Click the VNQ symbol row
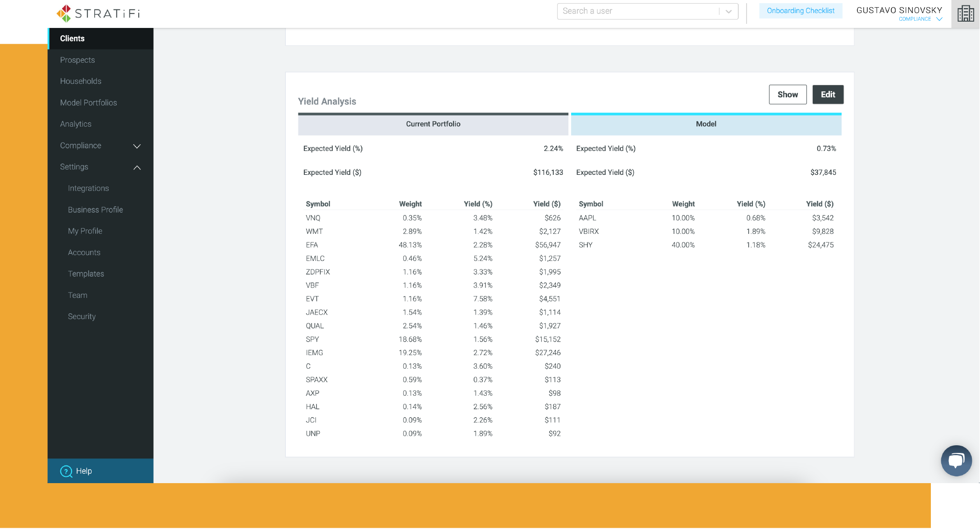Image resolution: width=980 pixels, height=530 pixels. (433, 218)
